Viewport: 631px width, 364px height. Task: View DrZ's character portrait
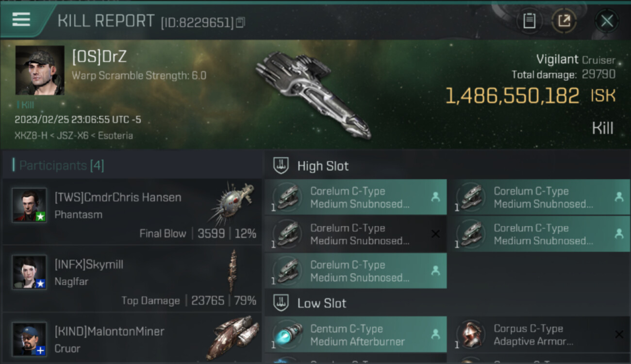[x=40, y=70]
